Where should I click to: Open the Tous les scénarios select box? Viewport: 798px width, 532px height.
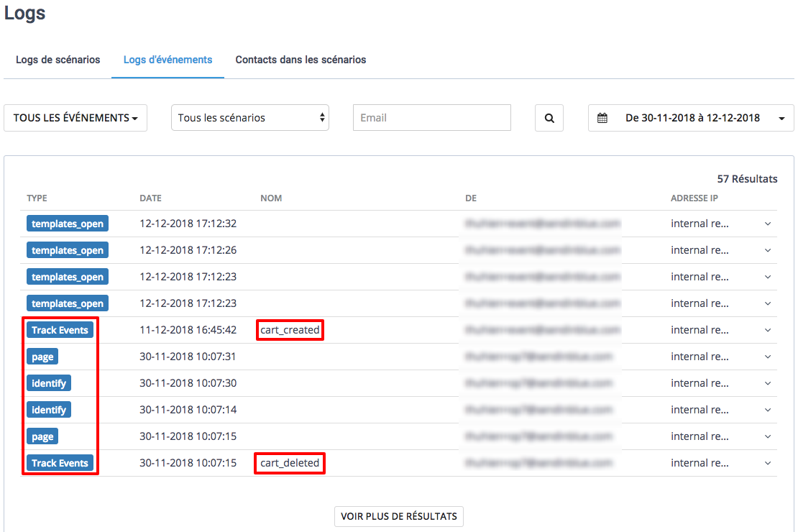[250, 118]
